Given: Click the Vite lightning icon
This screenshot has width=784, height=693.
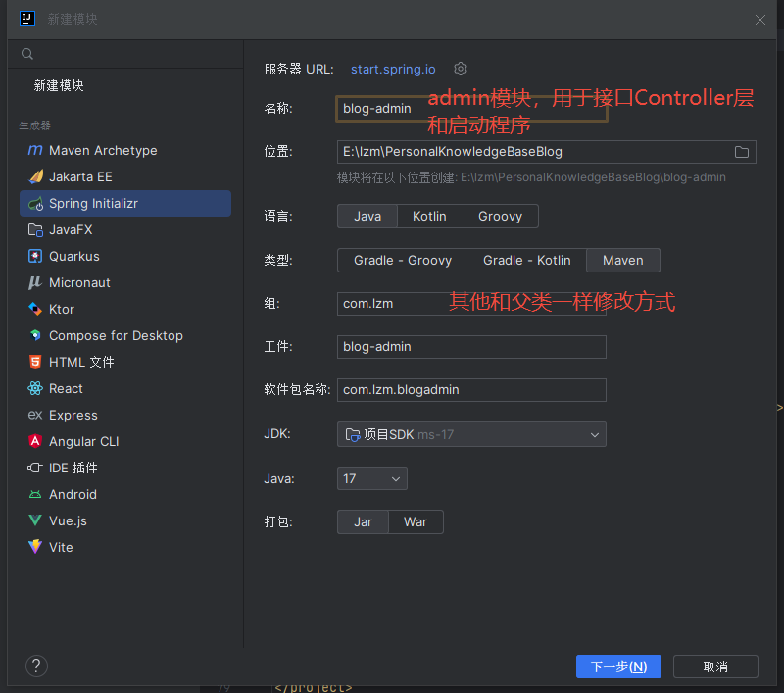Looking at the screenshot, I should (x=35, y=547).
